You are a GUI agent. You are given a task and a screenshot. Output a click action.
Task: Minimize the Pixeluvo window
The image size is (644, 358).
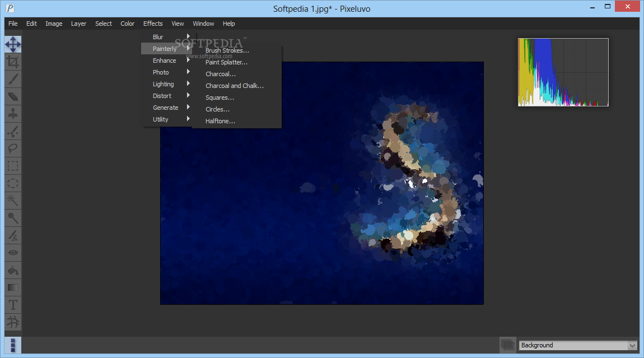[592, 7]
